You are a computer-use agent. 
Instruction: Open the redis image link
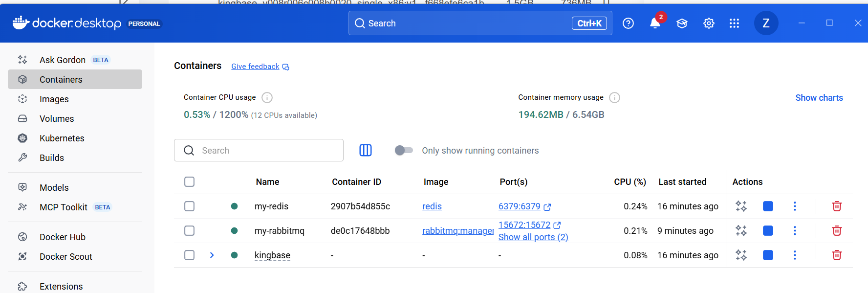pos(432,206)
